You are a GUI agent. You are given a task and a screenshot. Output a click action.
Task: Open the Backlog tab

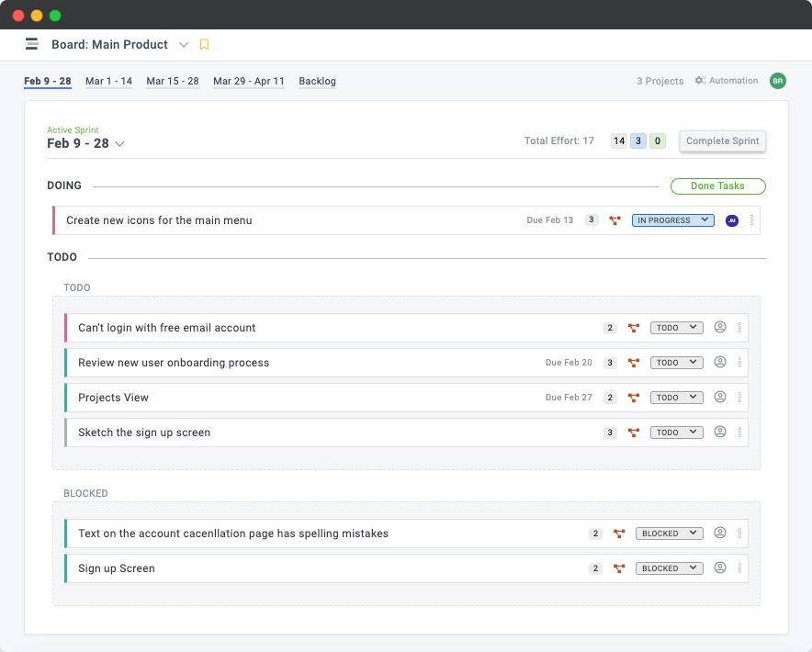pyautogui.click(x=318, y=82)
